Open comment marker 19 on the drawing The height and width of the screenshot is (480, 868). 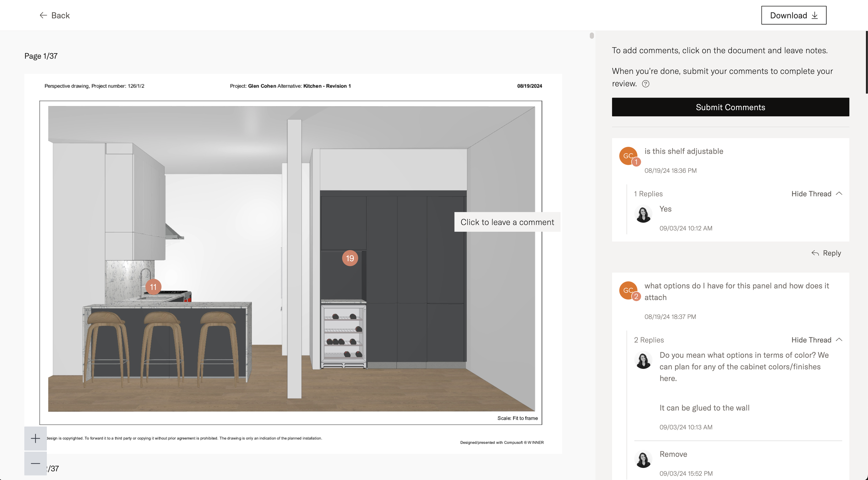(350, 258)
